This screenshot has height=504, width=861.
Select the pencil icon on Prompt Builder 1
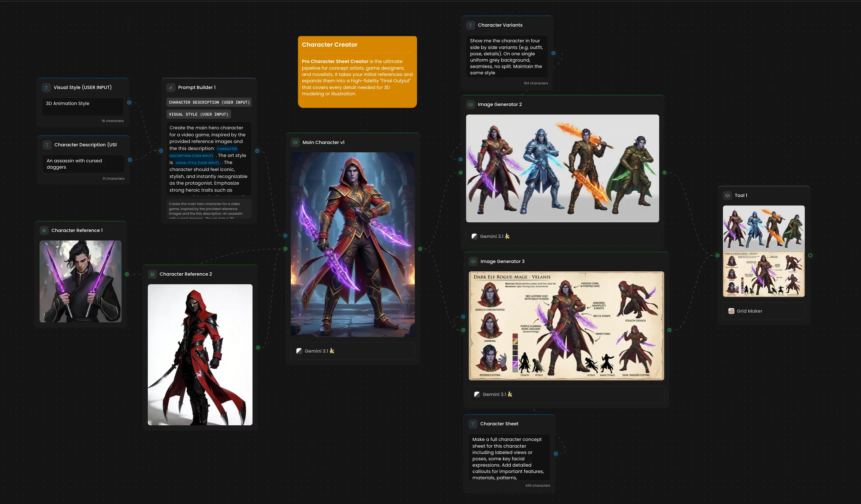coord(171,87)
